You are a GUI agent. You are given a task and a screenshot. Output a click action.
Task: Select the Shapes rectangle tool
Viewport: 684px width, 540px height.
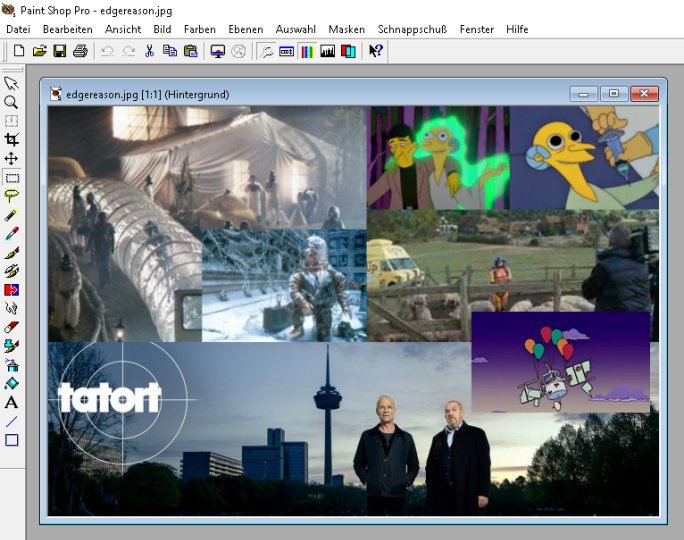click(x=11, y=440)
